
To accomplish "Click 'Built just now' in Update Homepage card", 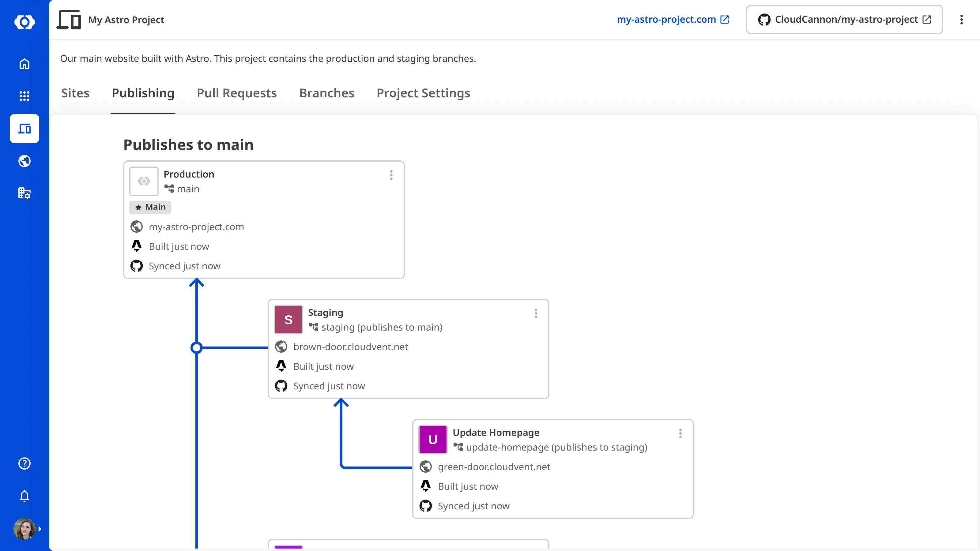I will [x=468, y=486].
